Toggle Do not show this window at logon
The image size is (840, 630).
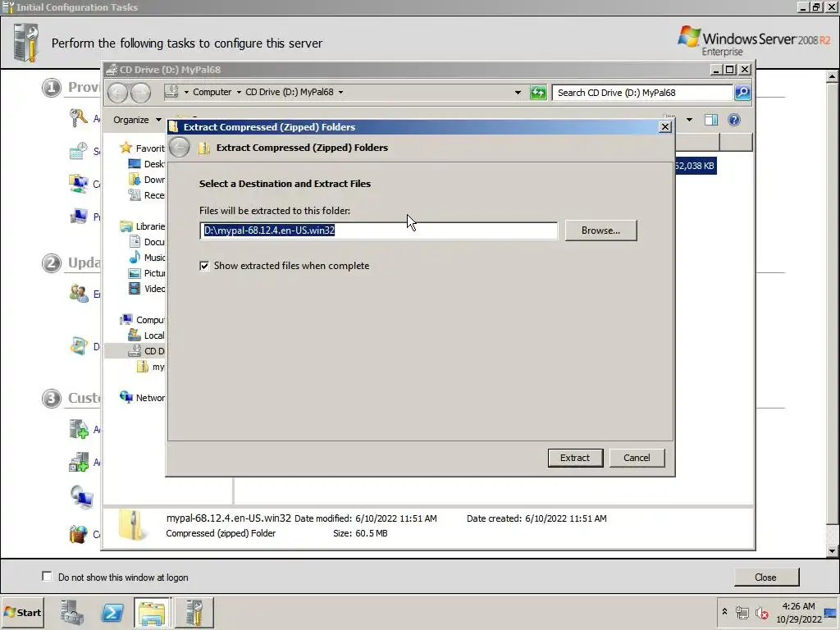(47, 577)
